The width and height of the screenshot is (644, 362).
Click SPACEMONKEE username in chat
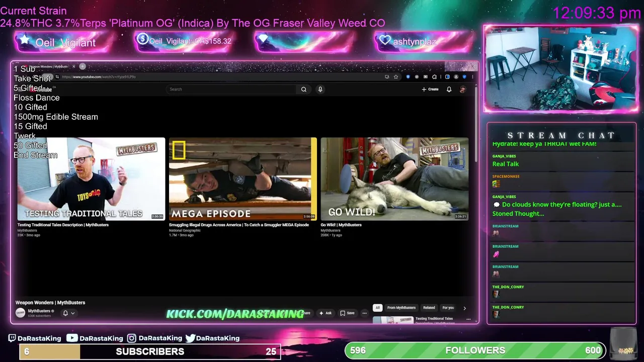click(506, 176)
